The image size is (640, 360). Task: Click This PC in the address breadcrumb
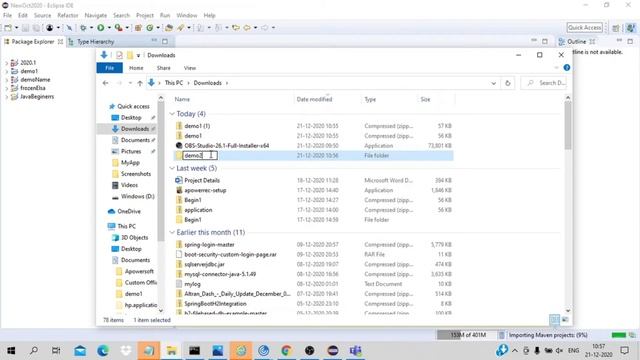[x=173, y=83]
